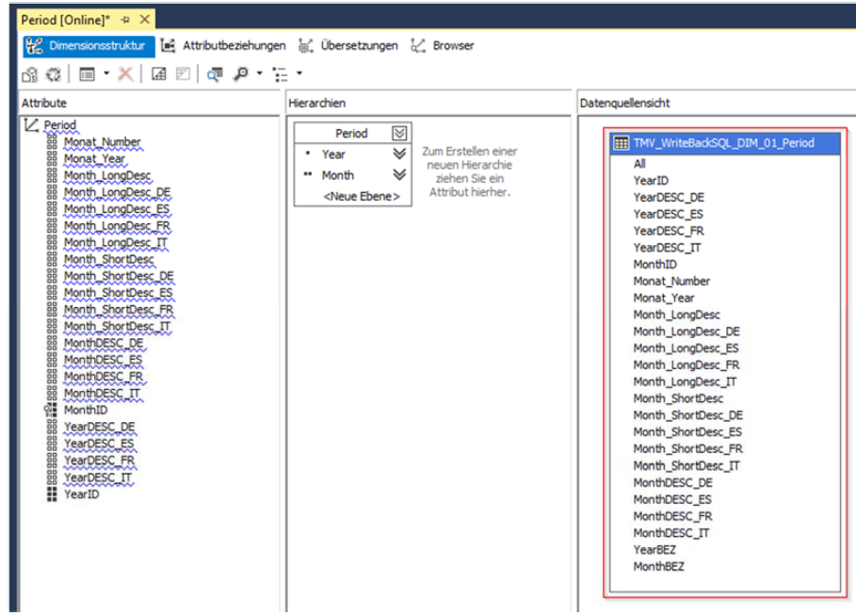The height and width of the screenshot is (616, 856).
Task: Click the delete red X toolbar icon
Action: pyautogui.click(x=124, y=73)
